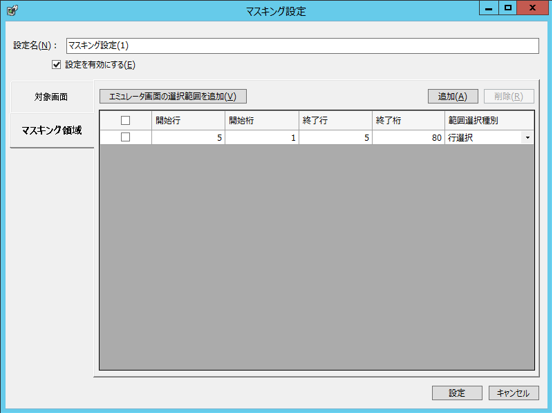The height and width of the screenshot is (413, 552).
Task: Click the キャンセル button
Action: coord(513,393)
